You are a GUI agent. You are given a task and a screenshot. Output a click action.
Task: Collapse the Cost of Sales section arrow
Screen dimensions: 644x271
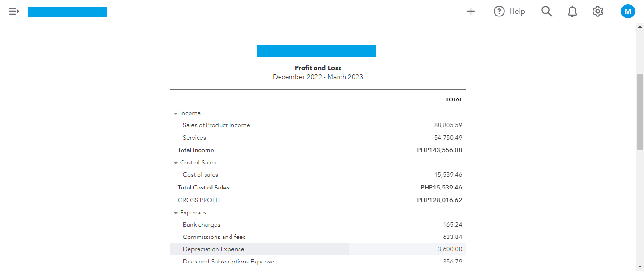tap(176, 163)
